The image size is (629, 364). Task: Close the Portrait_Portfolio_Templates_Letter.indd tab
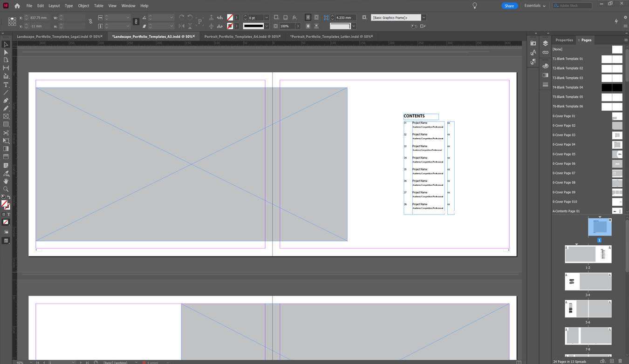click(x=372, y=36)
